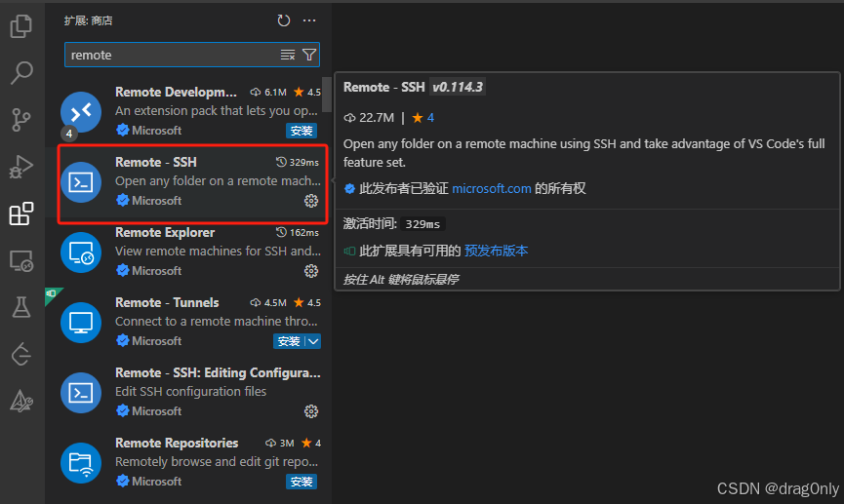
Task: Click the Remote - SSH extension icon
Action: pos(81,182)
